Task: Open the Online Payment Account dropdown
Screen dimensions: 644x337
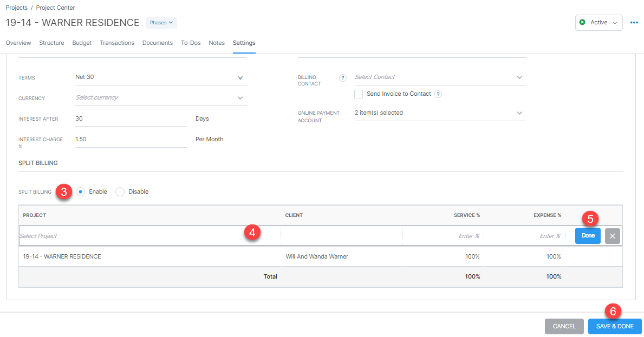Action: [519, 113]
